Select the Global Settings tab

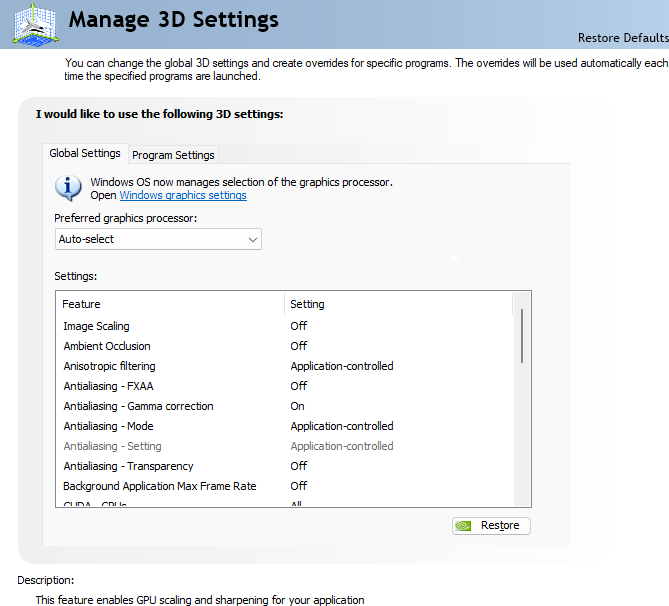click(x=85, y=154)
